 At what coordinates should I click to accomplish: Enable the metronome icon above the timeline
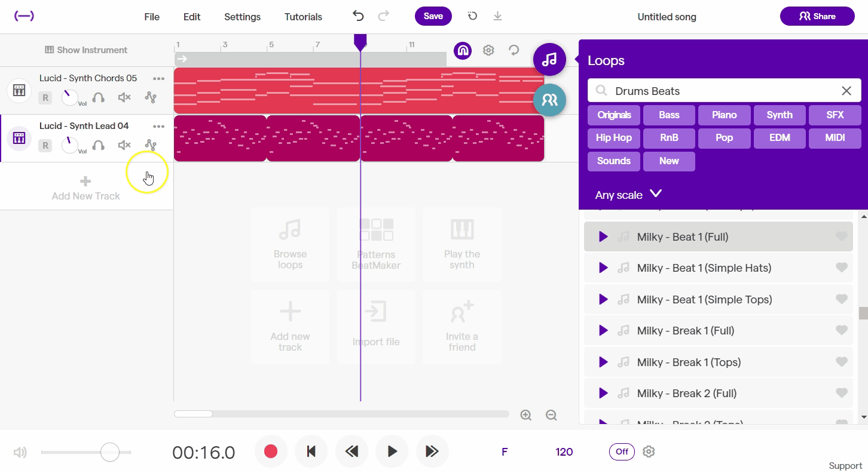463,51
